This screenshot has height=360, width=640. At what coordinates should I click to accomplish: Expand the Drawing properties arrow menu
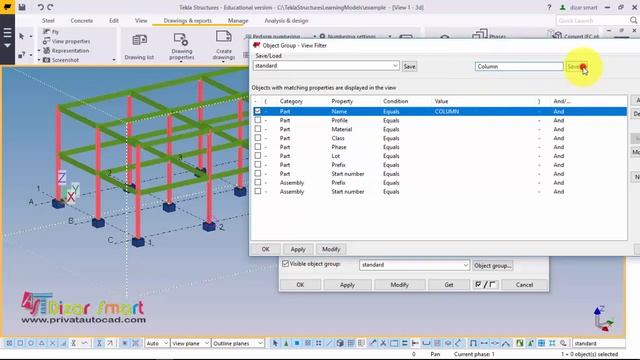(181, 61)
